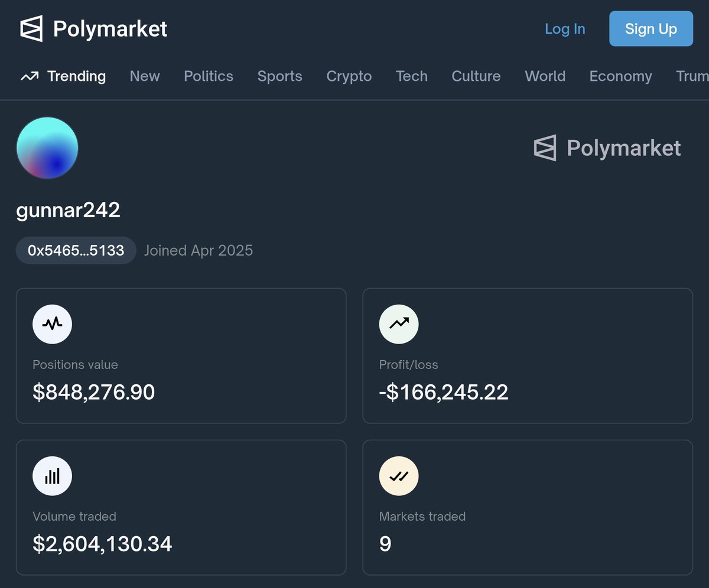Copy wallet address 0x5465...5133
The image size is (709, 588).
click(x=76, y=250)
